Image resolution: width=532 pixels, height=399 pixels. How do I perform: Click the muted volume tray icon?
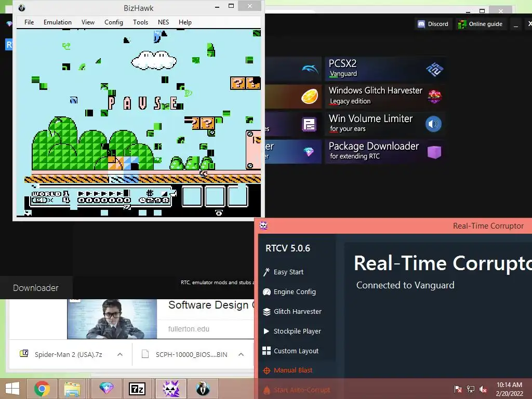click(483, 389)
